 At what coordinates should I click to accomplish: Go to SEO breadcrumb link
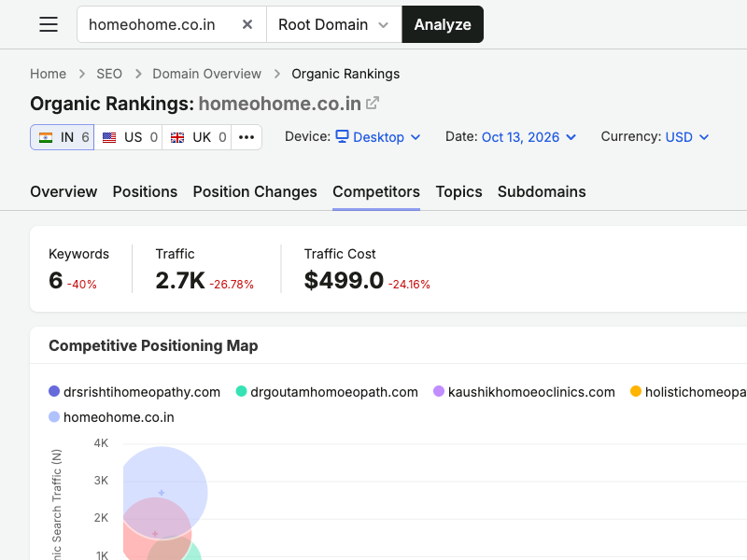tap(109, 74)
